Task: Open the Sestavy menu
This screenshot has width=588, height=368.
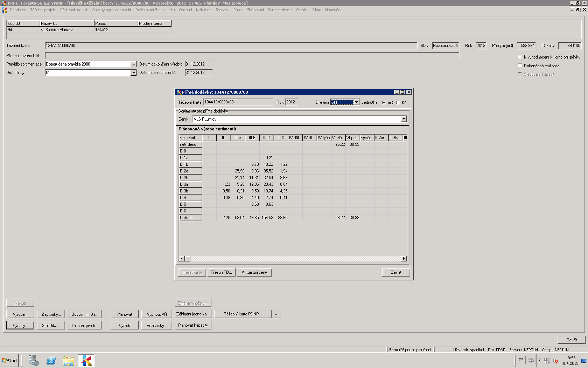Action: (x=222, y=10)
